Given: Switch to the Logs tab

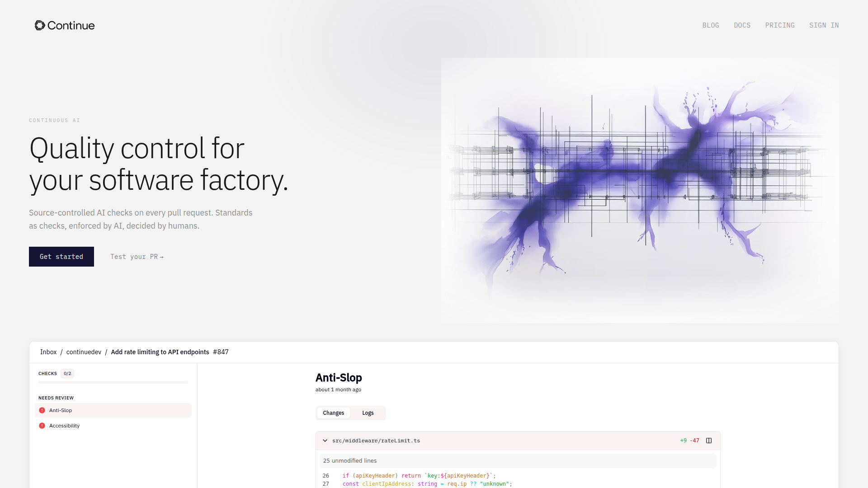Looking at the screenshot, I should [x=368, y=413].
